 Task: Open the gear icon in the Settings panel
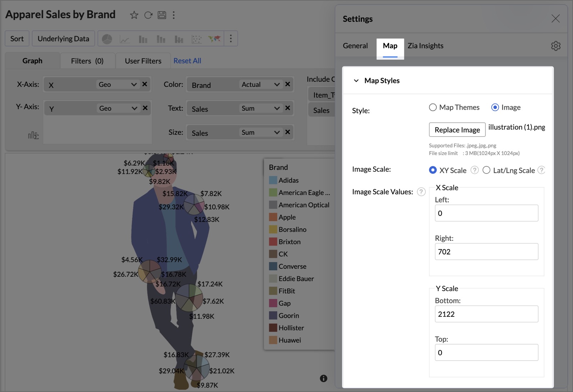555,46
